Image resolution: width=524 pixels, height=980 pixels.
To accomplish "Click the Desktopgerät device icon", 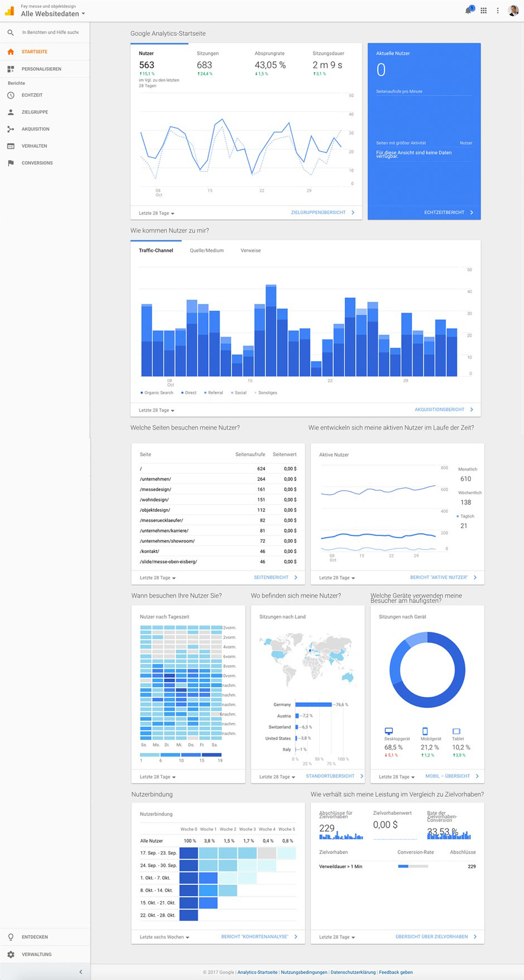I will click(x=389, y=731).
